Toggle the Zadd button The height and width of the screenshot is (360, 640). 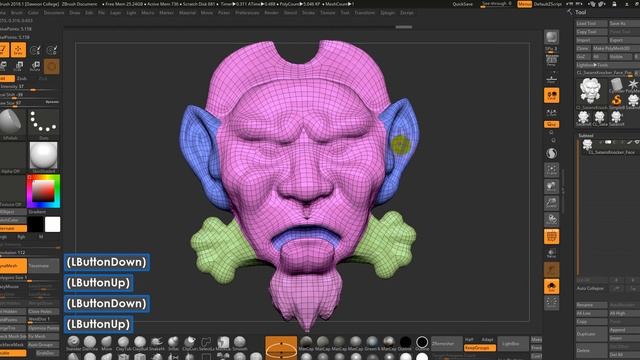(7, 78)
